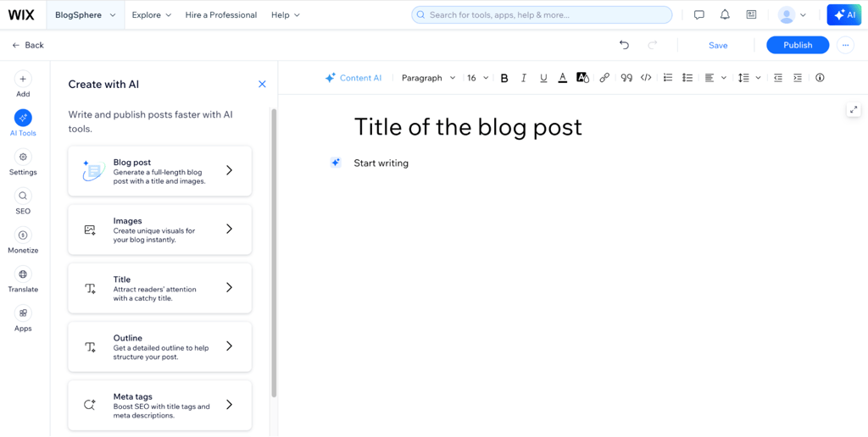Open the Title AI tool card
The image size is (868, 437).
159,288
